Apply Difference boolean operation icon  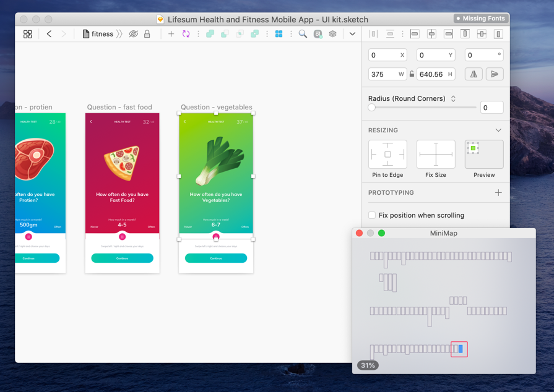click(x=254, y=34)
